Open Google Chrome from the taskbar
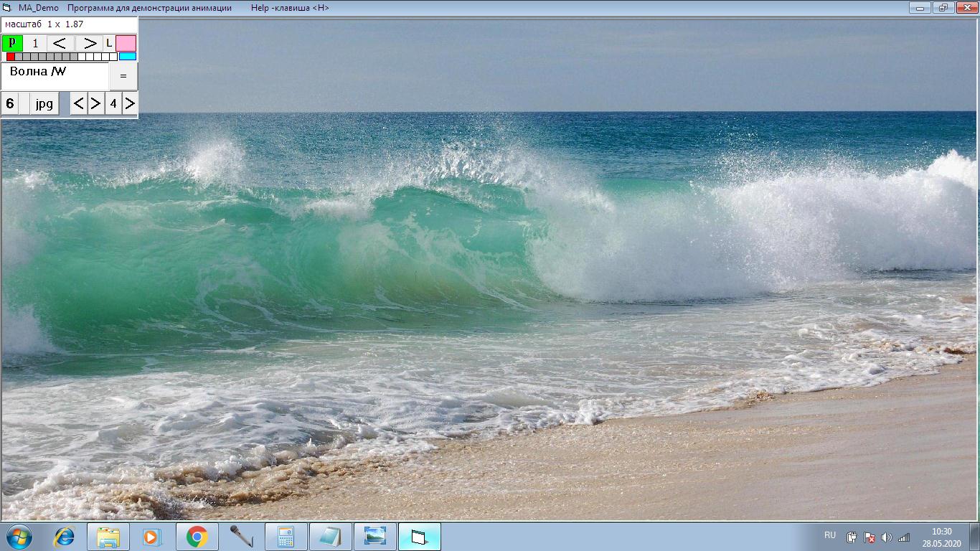This screenshot has width=980, height=551. point(197,537)
